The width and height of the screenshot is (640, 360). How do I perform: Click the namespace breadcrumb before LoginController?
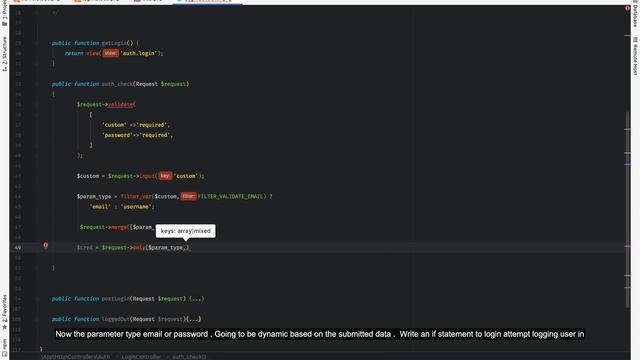coord(76,357)
